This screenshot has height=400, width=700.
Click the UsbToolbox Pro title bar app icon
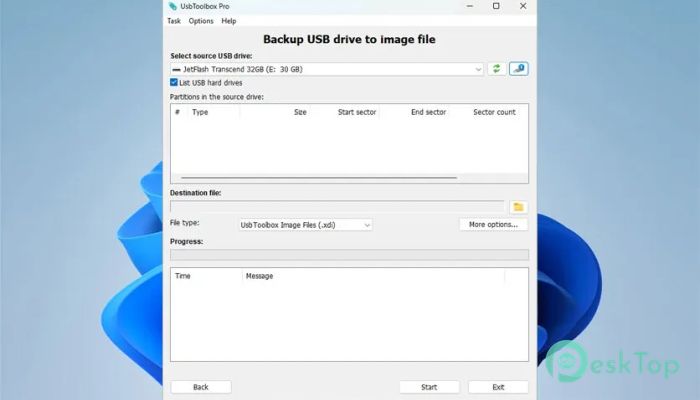tap(173, 6)
